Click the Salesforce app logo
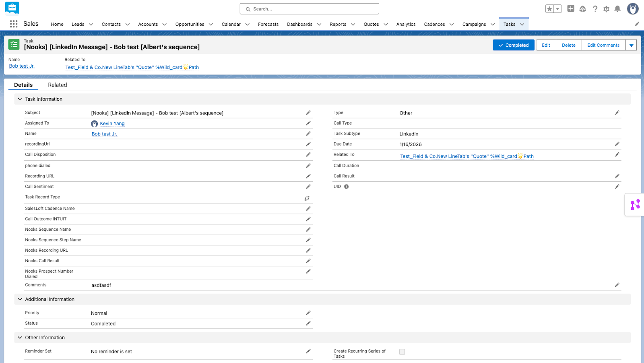Screen dimensions: 644x363 pyautogui.click(x=12, y=8)
